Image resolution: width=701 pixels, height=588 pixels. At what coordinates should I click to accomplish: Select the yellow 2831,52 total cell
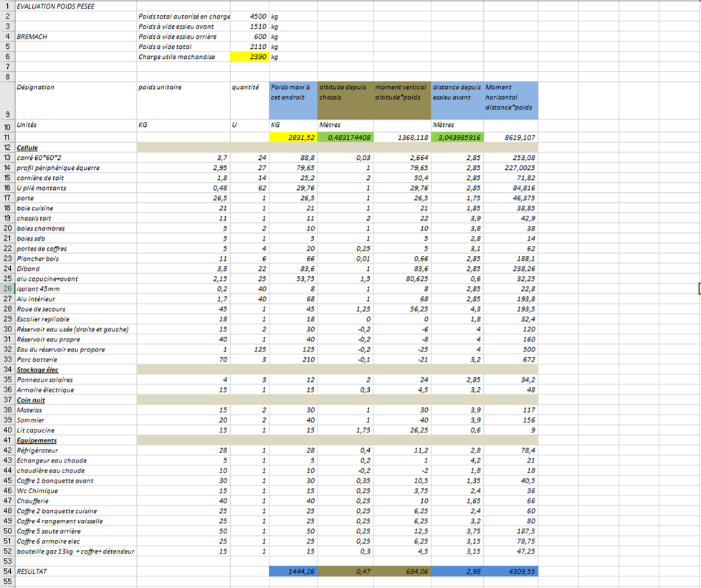[x=293, y=137]
